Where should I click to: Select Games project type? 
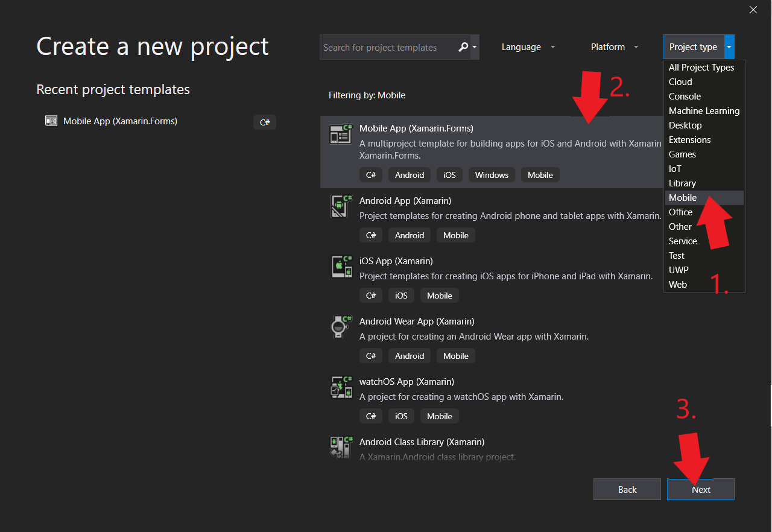[704, 154]
